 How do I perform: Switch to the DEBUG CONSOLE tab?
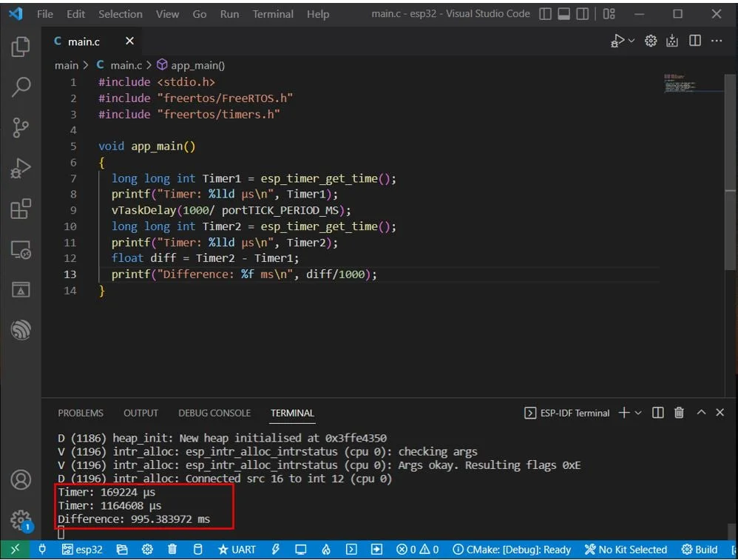click(214, 413)
